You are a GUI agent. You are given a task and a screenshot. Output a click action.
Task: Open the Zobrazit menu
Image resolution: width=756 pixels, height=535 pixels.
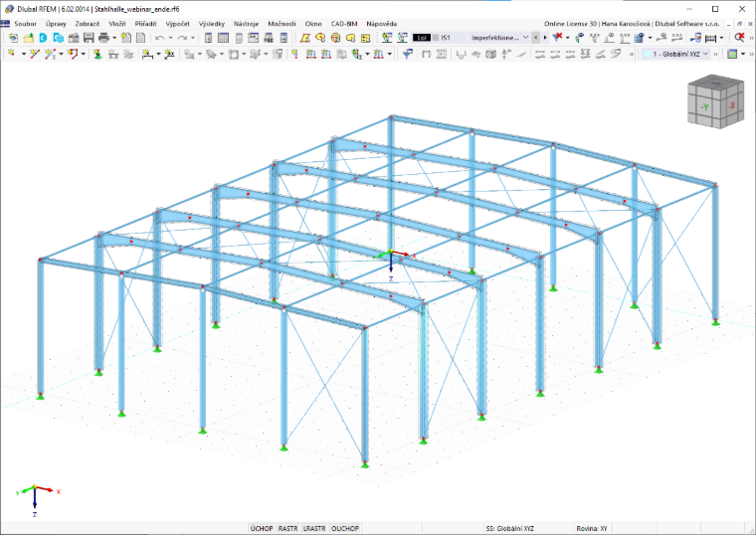pos(87,24)
